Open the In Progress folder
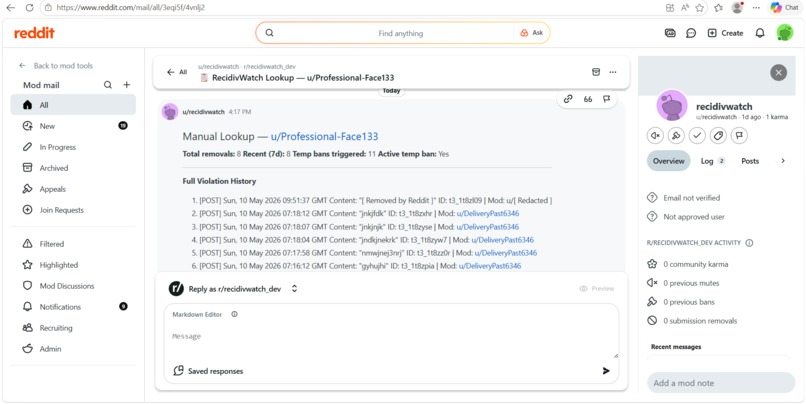Viewport: 806px width, 404px height. 73,147
